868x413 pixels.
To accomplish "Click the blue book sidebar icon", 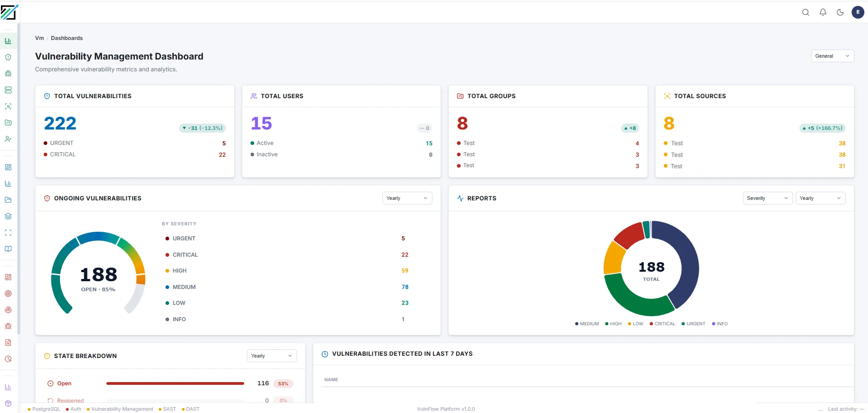I will [8, 249].
